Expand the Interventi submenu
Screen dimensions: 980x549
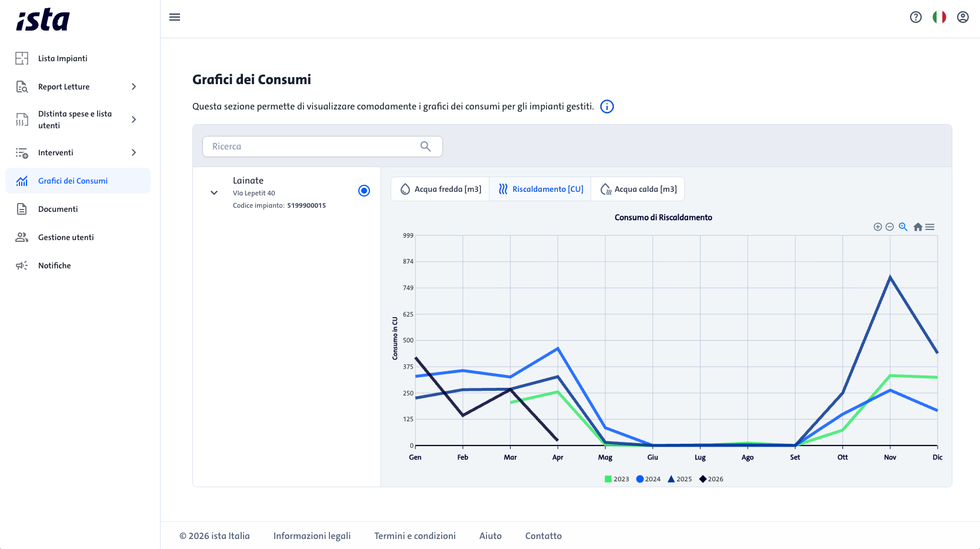pos(134,152)
